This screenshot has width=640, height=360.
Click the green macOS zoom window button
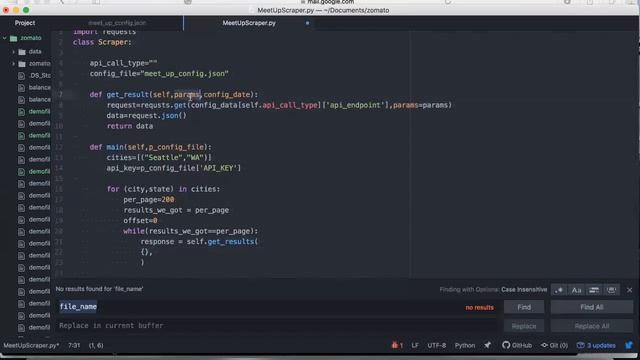26,10
